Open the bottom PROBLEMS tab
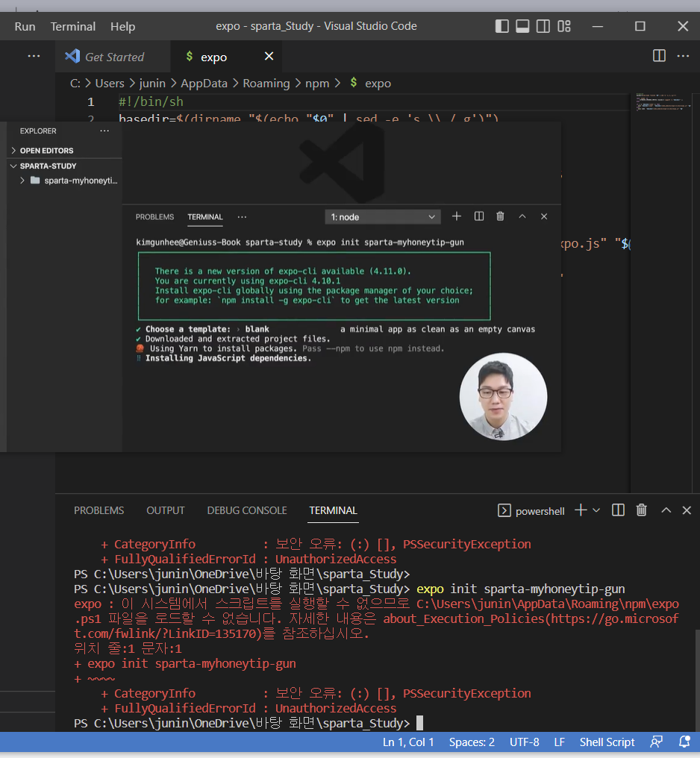The image size is (700, 758). coord(99,510)
